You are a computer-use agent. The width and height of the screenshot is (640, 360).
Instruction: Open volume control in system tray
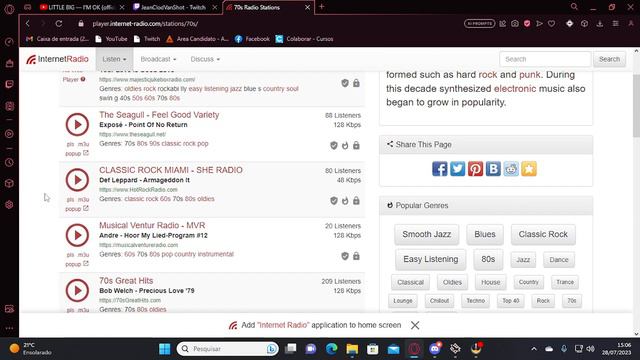pos(590,349)
